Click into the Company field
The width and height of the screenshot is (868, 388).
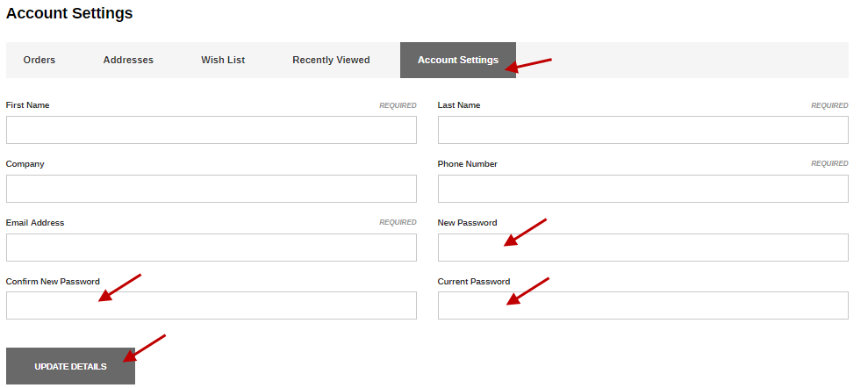tap(212, 189)
